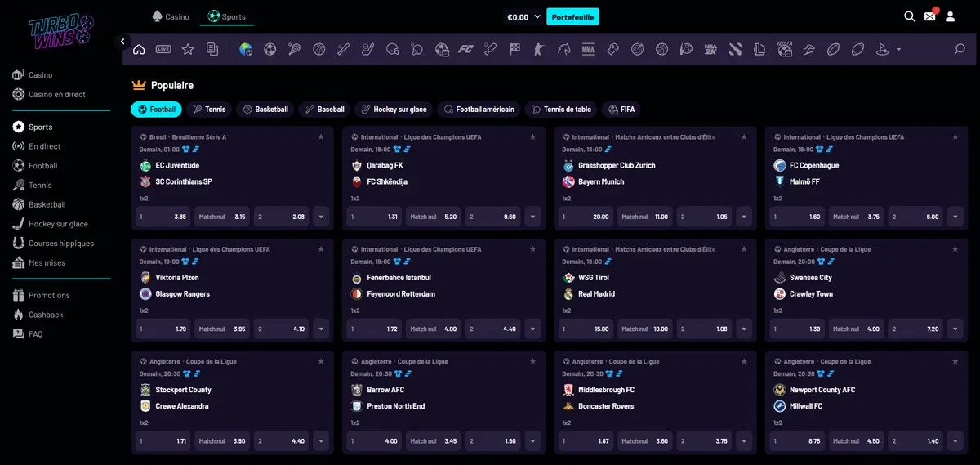This screenshot has height=465, width=980.
Task: Select the checkered flag racing icon
Action: pyautogui.click(x=514, y=49)
